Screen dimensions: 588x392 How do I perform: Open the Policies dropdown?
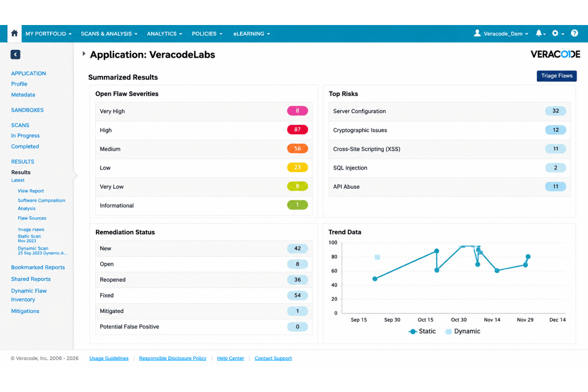click(207, 34)
